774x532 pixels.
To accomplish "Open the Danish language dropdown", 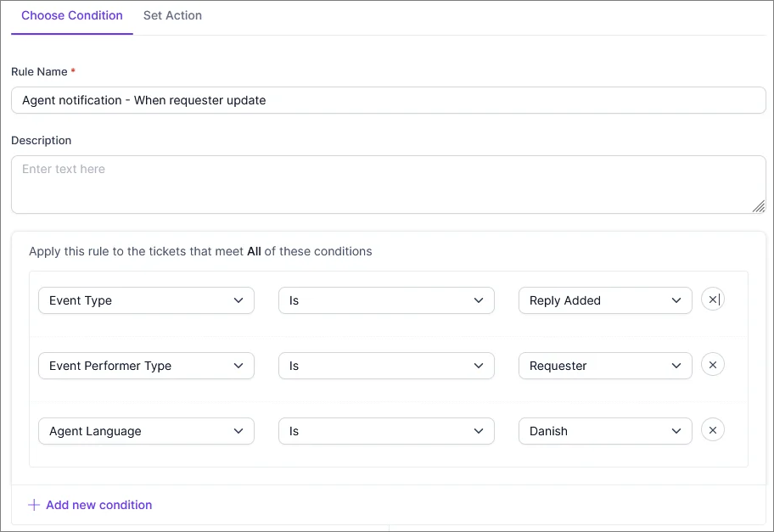I will click(x=604, y=431).
